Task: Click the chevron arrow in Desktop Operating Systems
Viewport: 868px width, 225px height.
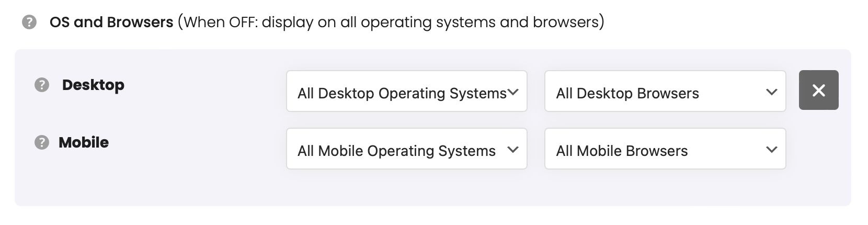Action: [x=513, y=92]
